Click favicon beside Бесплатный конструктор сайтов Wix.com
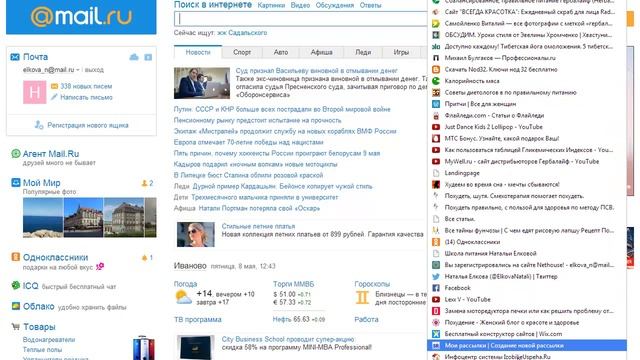 tap(436, 334)
